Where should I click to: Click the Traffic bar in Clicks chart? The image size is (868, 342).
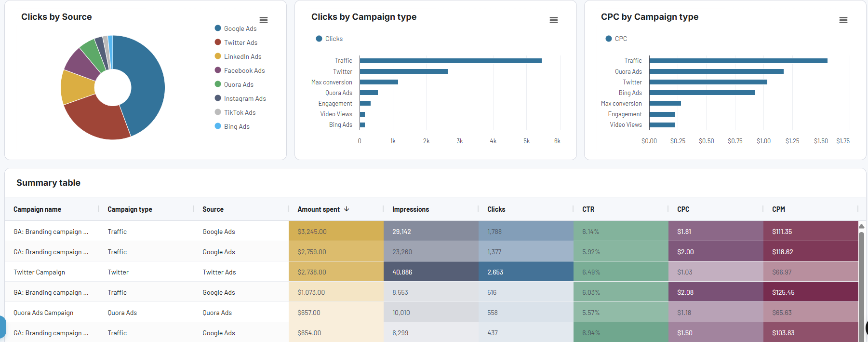(451, 61)
